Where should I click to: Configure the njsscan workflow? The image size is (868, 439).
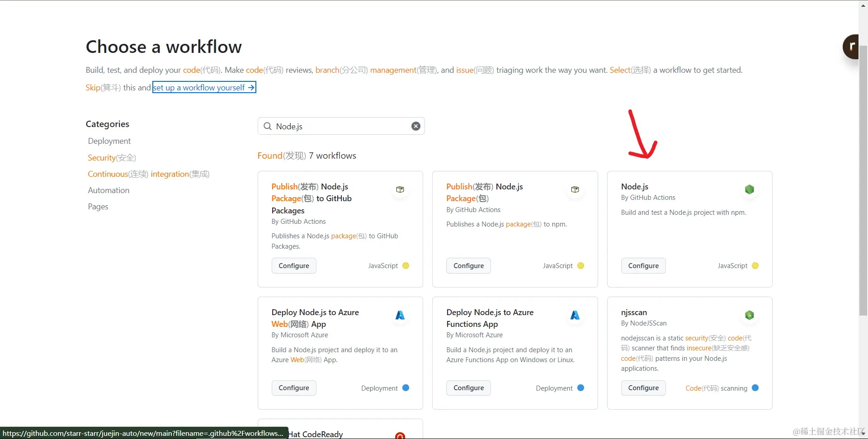pyautogui.click(x=643, y=388)
